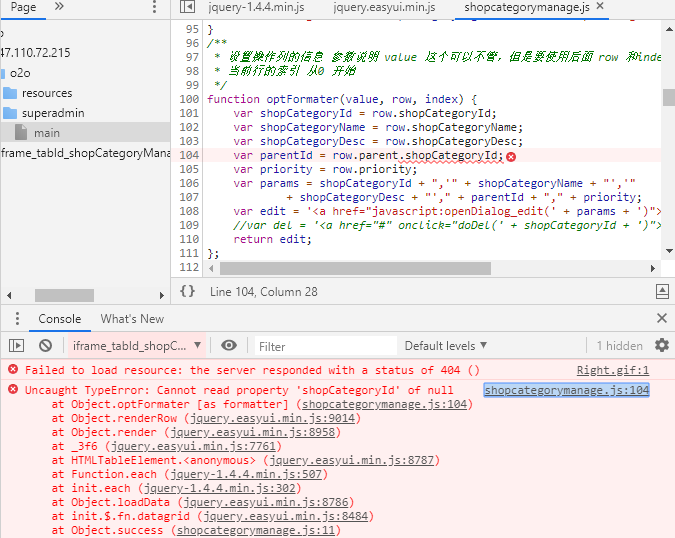This screenshot has height=538, width=675.
Task: Clear the console
Action: pyautogui.click(x=45, y=345)
